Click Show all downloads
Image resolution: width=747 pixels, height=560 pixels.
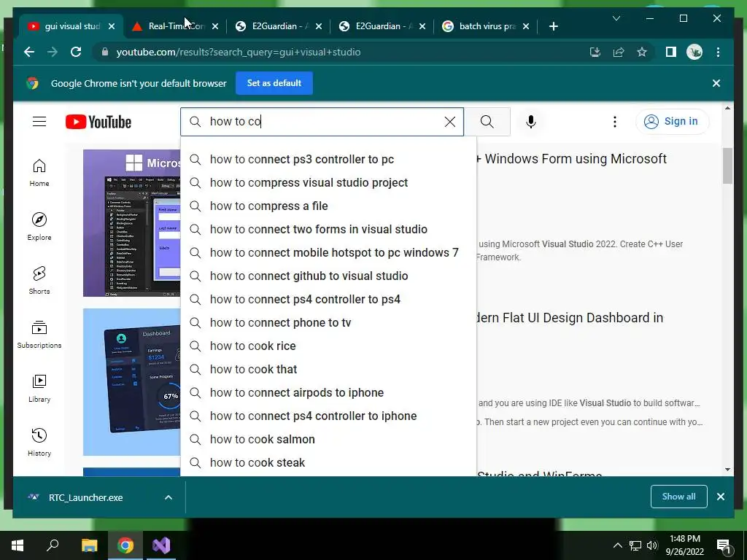point(678,496)
